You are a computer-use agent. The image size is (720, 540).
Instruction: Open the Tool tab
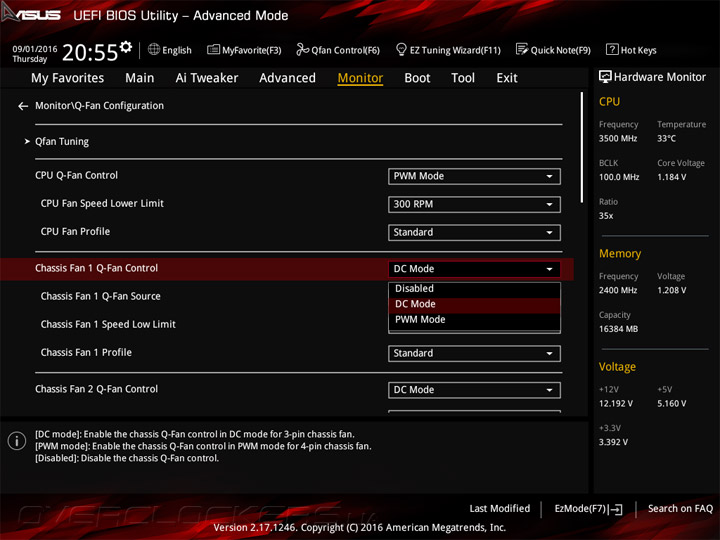pos(463,78)
